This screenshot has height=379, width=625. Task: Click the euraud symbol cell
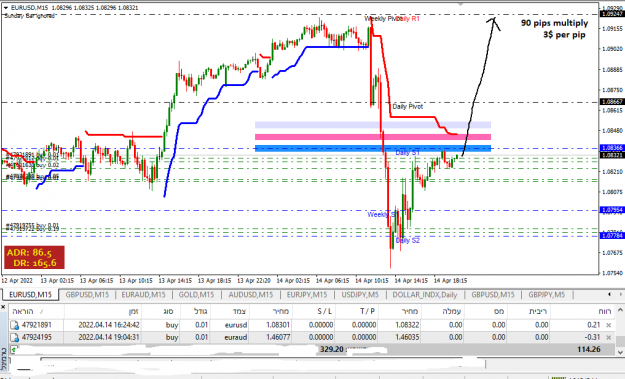[236, 338]
